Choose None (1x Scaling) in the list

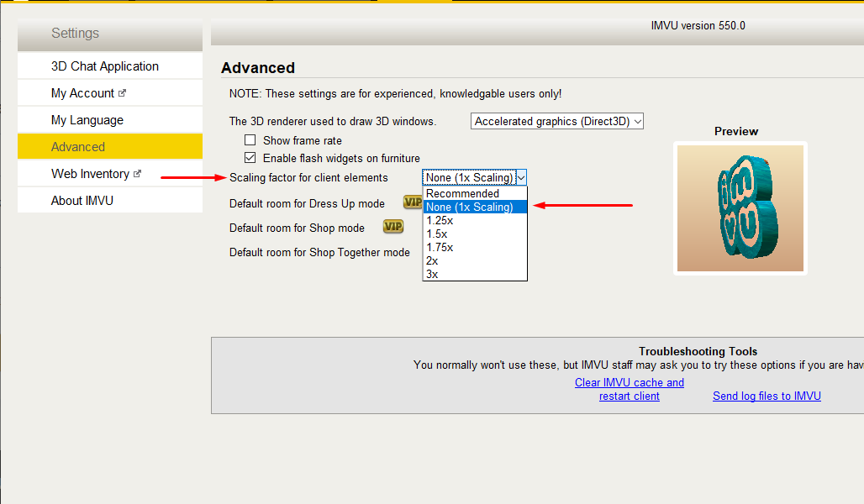click(x=475, y=207)
